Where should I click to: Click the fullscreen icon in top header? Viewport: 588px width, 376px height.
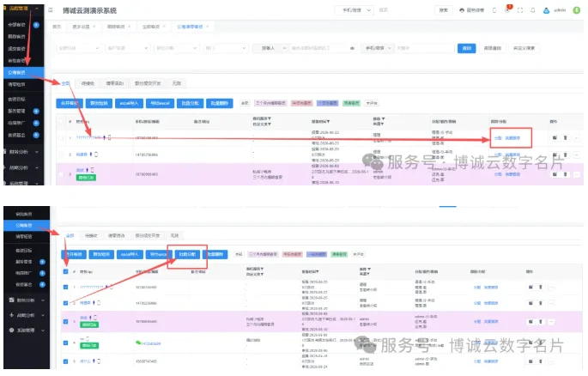pos(519,10)
